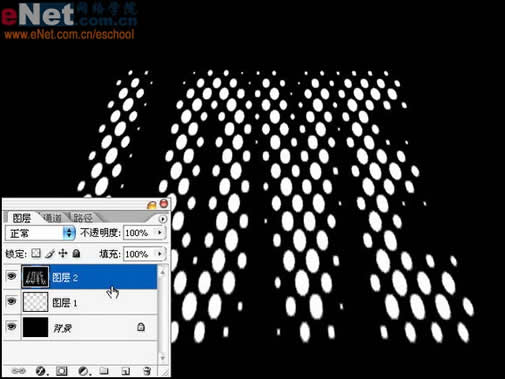Close the layers panel window
This screenshot has height=379, width=505.
click(x=164, y=204)
